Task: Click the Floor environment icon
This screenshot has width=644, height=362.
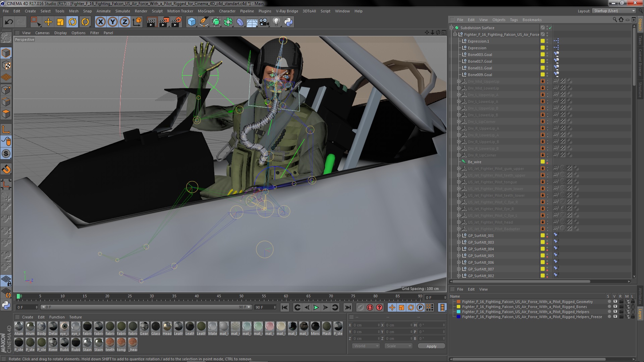Action: pos(252,22)
